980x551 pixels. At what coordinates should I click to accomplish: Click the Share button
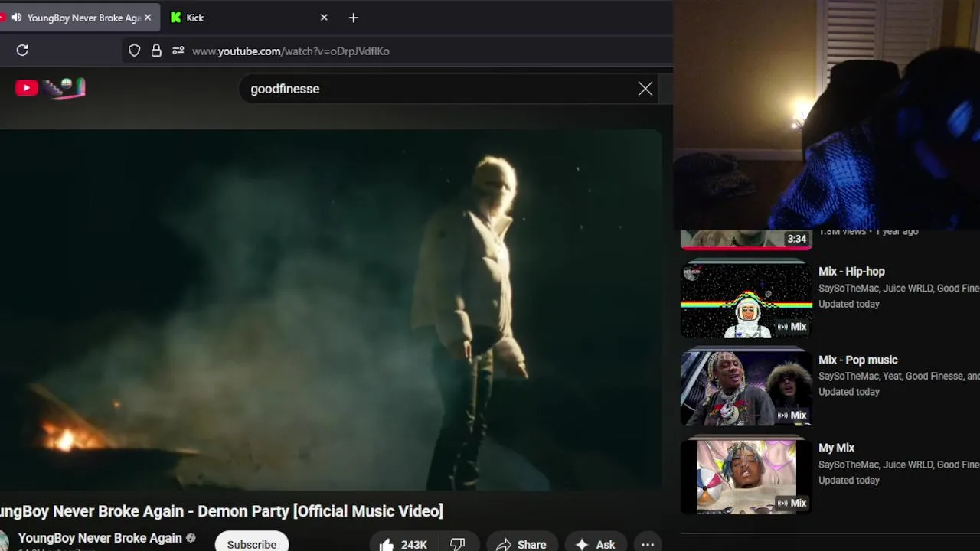coord(521,544)
